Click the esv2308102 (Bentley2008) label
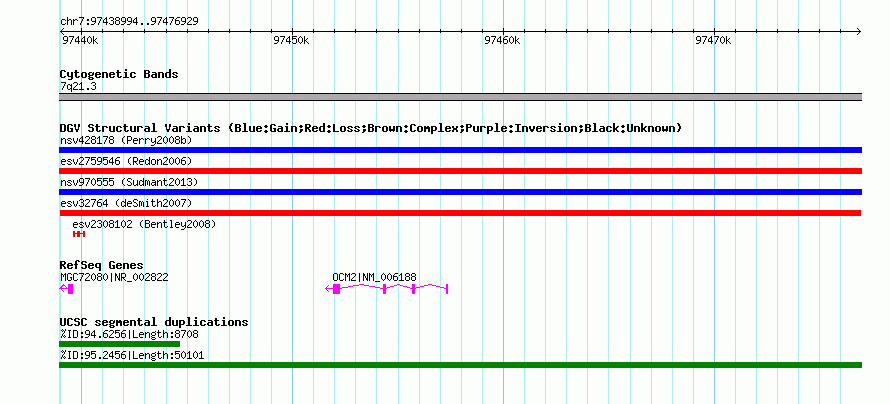This screenshot has width=890, height=404. click(144, 224)
